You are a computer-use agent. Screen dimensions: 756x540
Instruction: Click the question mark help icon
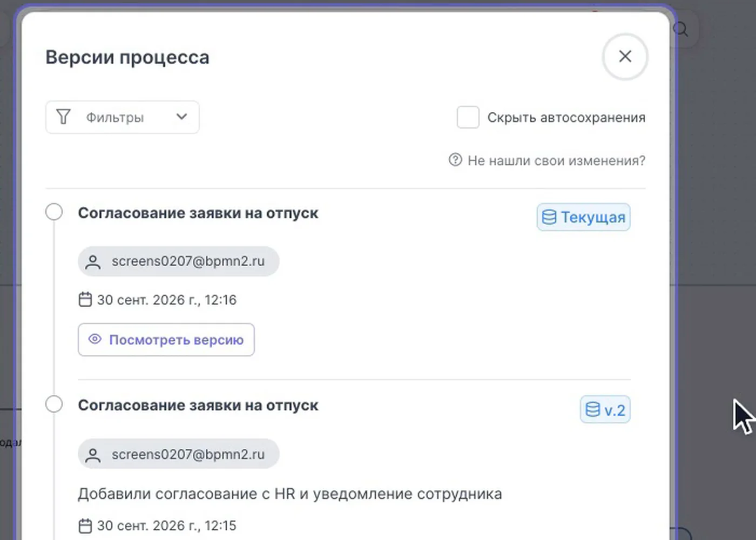click(x=455, y=160)
